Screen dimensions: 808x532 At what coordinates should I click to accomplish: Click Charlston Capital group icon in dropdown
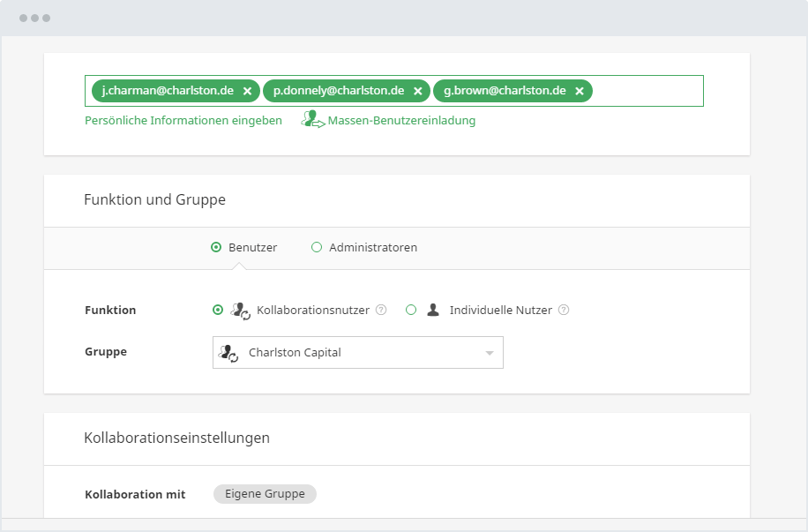click(228, 353)
